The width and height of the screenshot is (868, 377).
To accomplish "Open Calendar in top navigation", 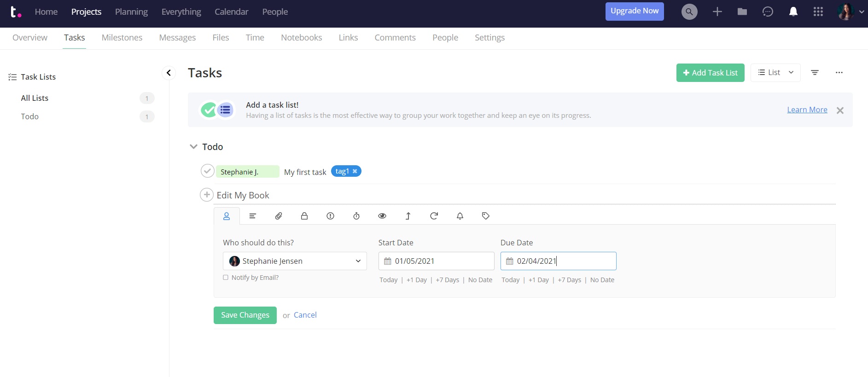I will 231,12.
